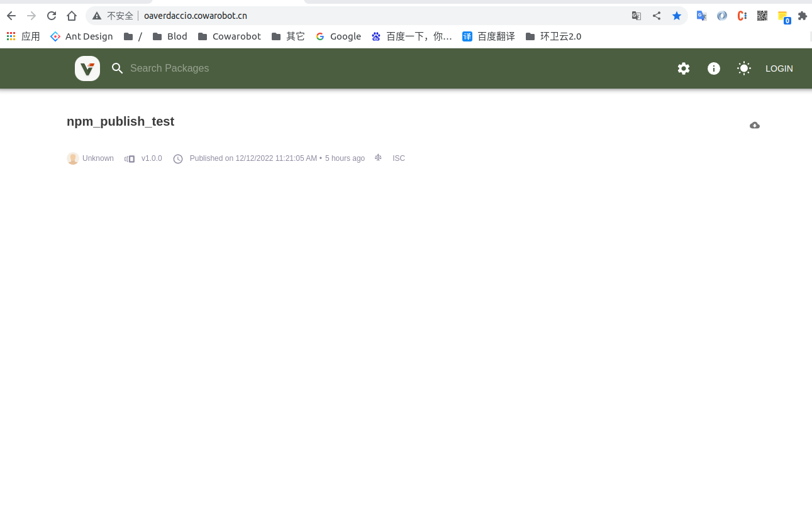Open the Ant Design bookmark
The height and width of the screenshot is (521, 812).
point(82,36)
